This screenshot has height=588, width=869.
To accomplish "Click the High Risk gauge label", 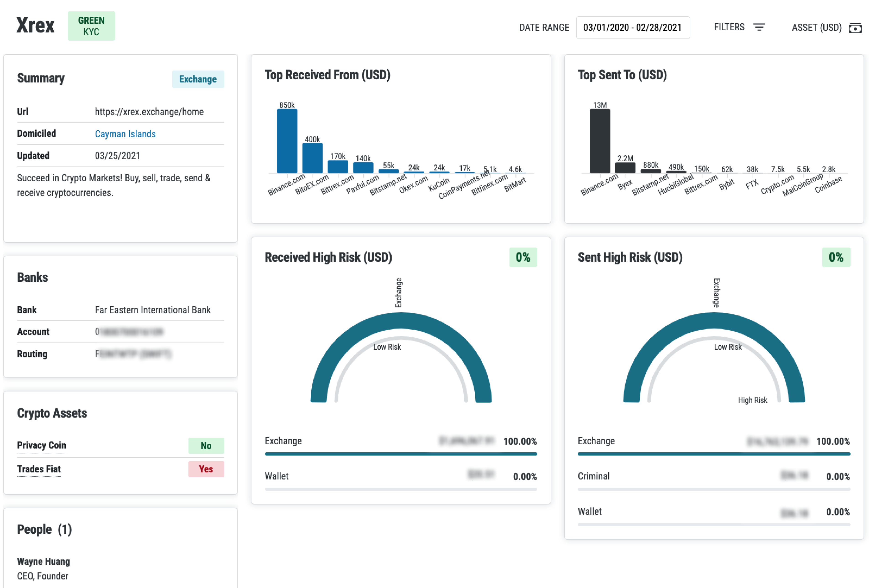I will (752, 400).
